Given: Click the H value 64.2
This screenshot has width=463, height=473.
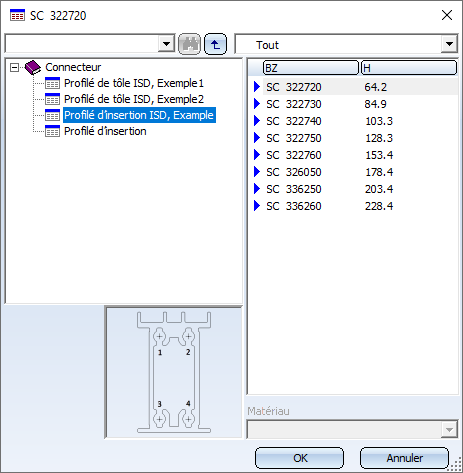Looking at the screenshot, I should pyautogui.click(x=375, y=87).
